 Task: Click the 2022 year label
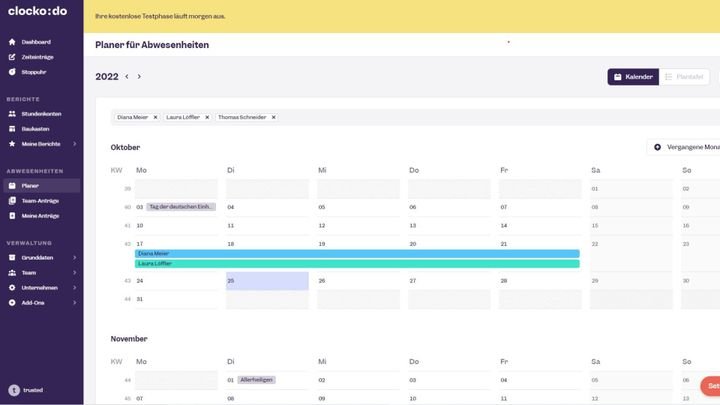pos(107,77)
